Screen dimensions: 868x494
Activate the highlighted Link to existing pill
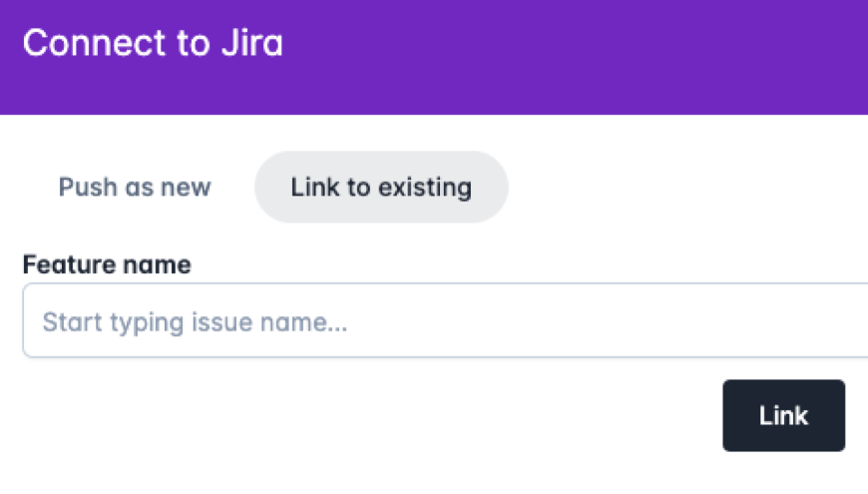point(381,188)
